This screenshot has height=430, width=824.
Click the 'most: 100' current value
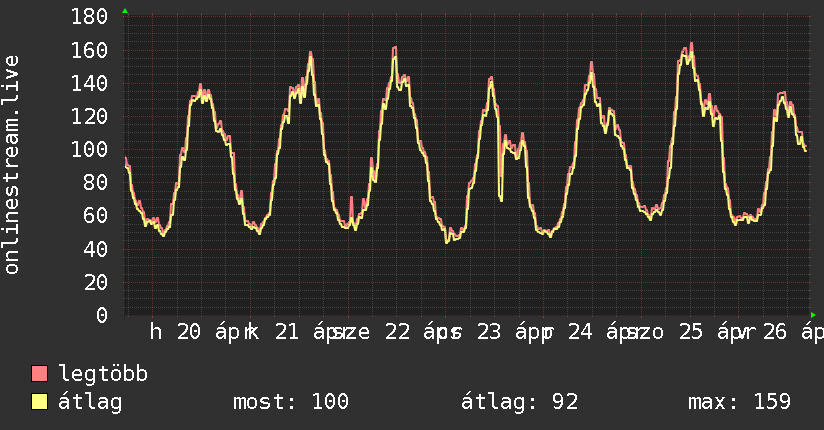tap(290, 403)
